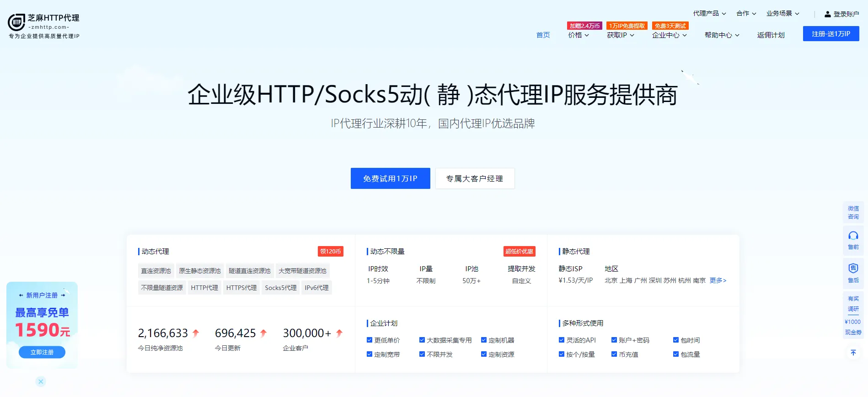Expand 帮助中心 menu

[722, 35]
